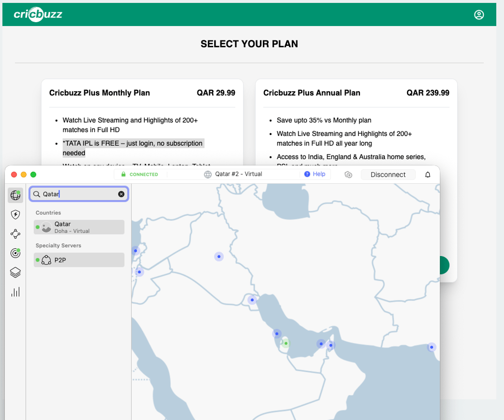Open the target-shaped Dark Web Monitor icon
Screen dimensions: 504x420
15,253
